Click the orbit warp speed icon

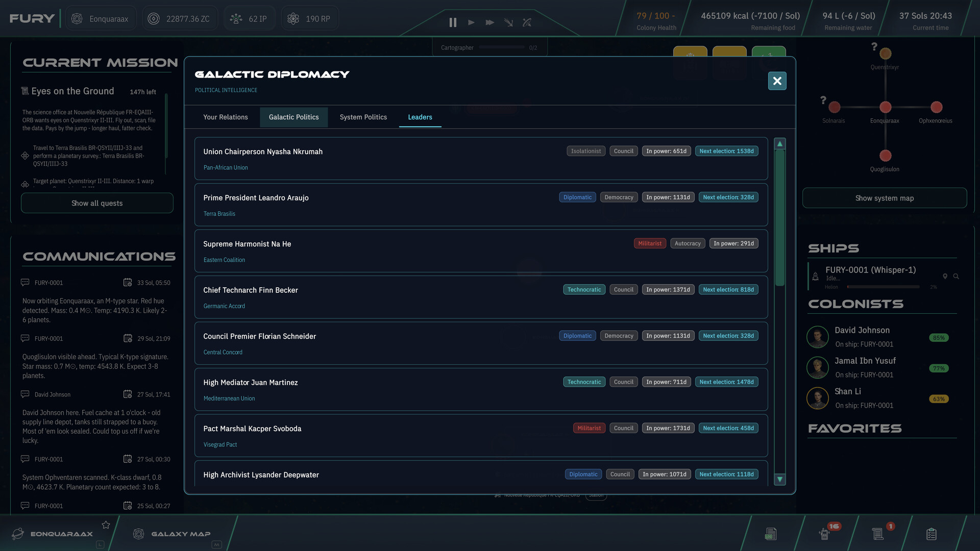point(527,22)
